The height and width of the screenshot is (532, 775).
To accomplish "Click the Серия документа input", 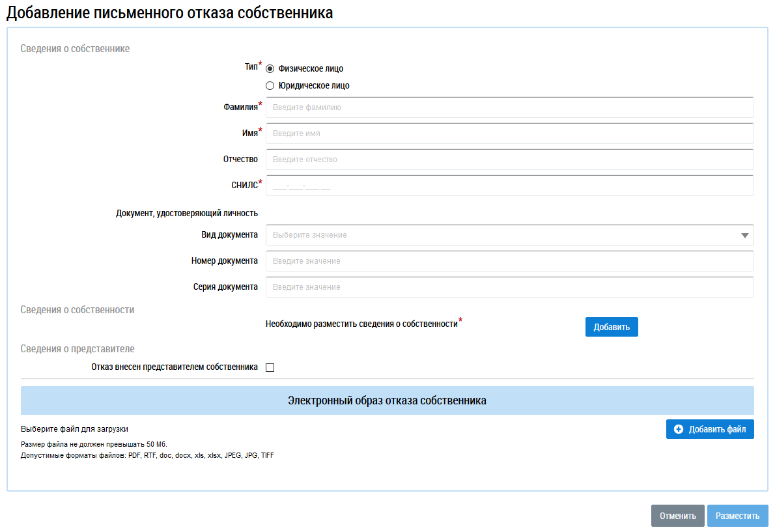I will click(509, 287).
